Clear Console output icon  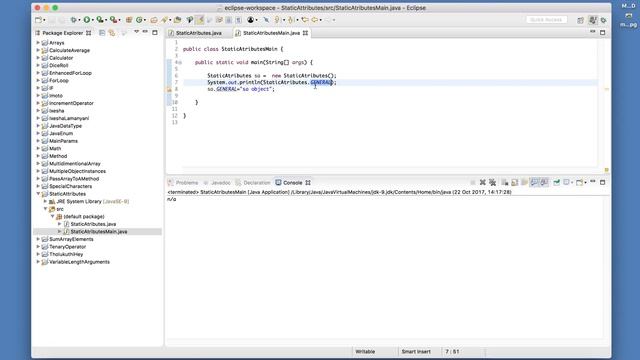(505, 182)
